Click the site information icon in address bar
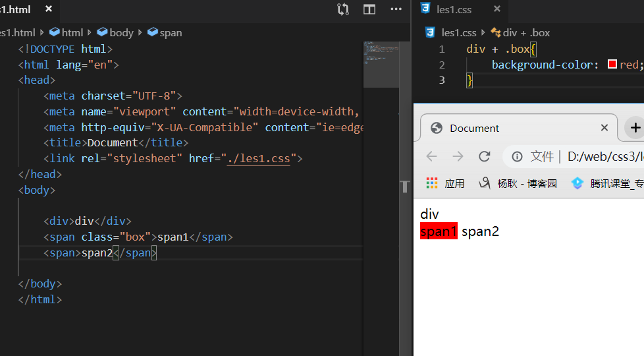This screenshot has height=356, width=644. [518, 156]
